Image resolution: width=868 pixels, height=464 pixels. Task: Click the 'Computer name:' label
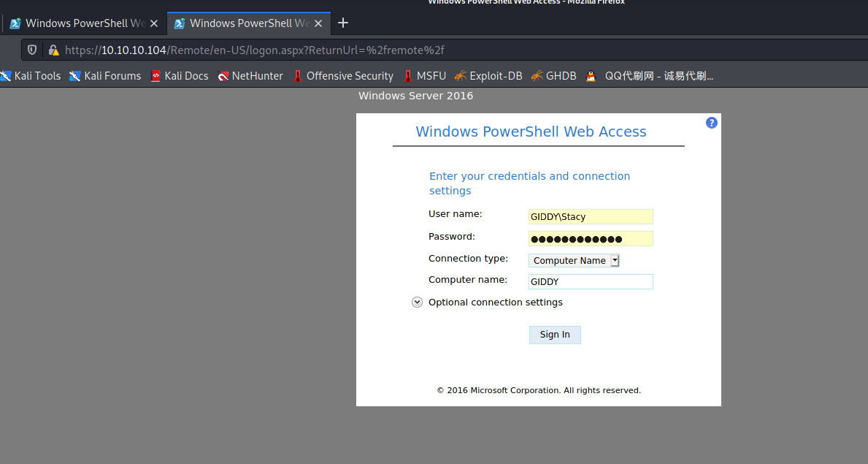(x=468, y=280)
